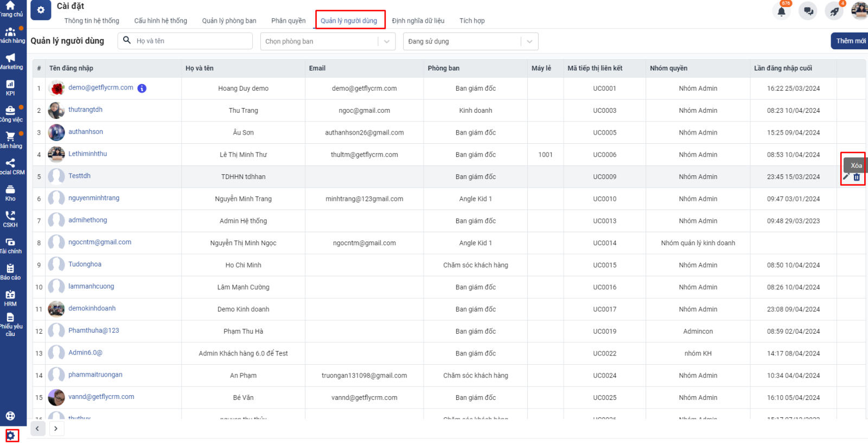Open KPI module in sidebar

[10, 87]
